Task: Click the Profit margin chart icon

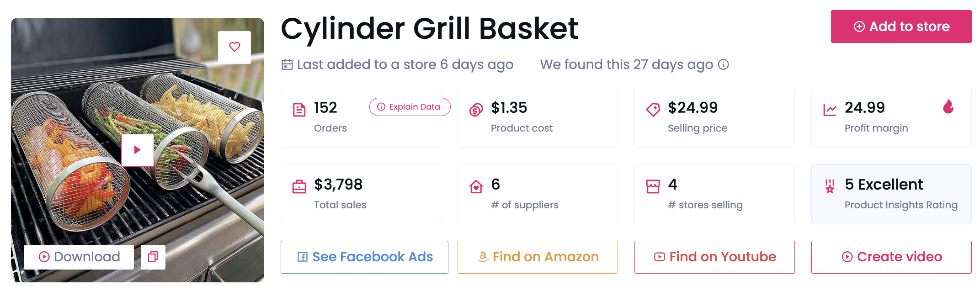Action: pos(830,110)
